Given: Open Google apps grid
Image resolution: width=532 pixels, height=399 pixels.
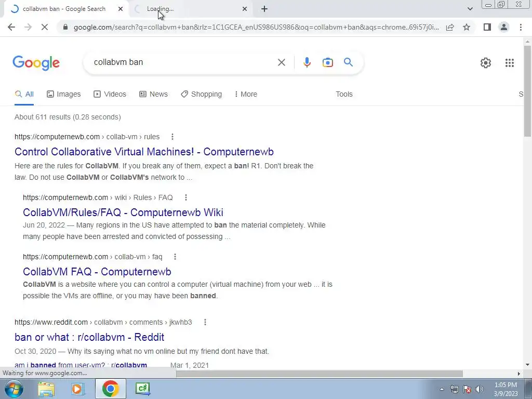Looking at the screenshot, I should 509,63.
